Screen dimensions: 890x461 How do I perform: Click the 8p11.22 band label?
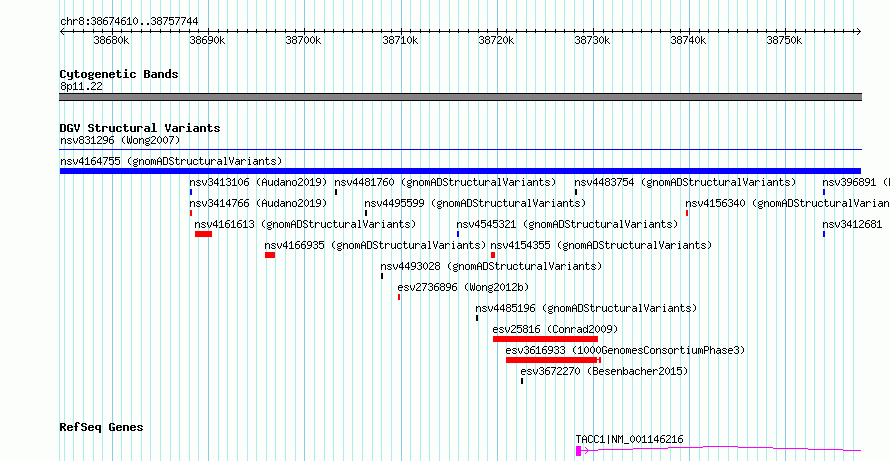[82, 86]
